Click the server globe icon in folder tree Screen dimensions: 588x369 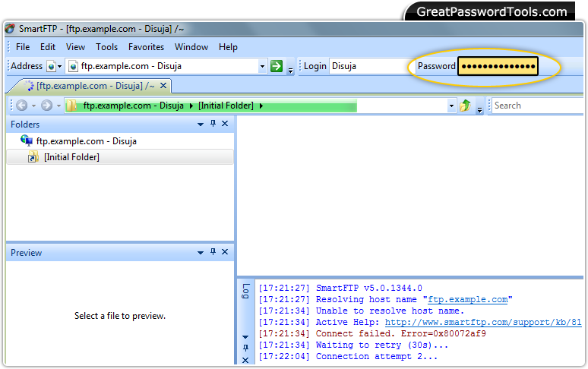click(27, 141)
